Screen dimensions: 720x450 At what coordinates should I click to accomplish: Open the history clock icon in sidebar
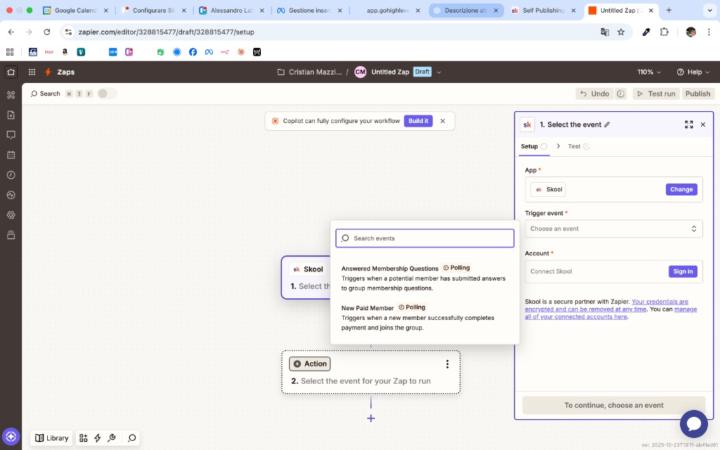coord(11,175)
